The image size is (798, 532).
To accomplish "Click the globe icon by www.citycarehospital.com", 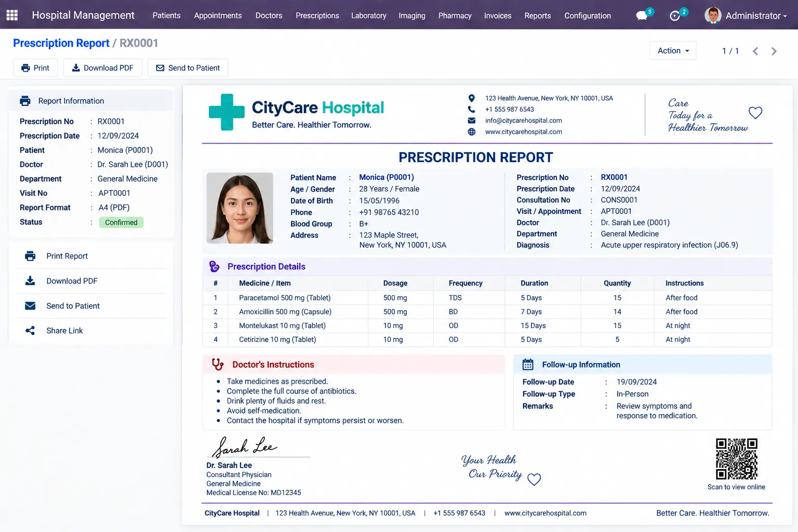I will (x=471, y=132).
